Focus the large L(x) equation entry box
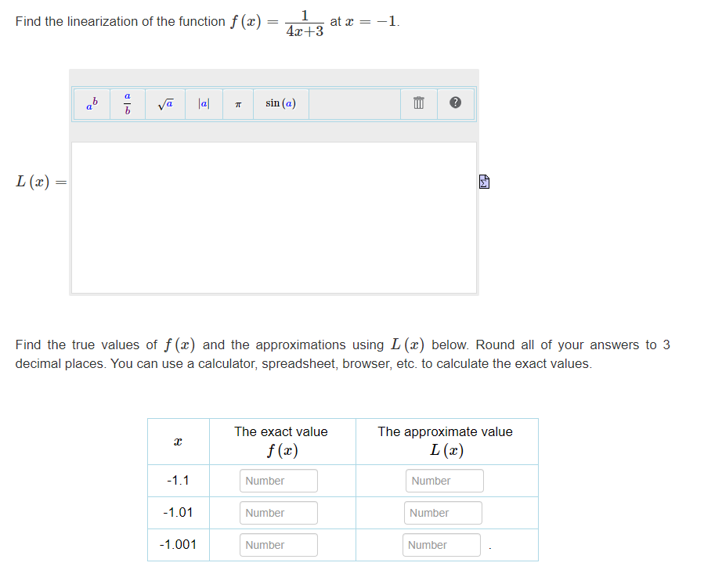This screenshot has height=588, width=704. 273,216
